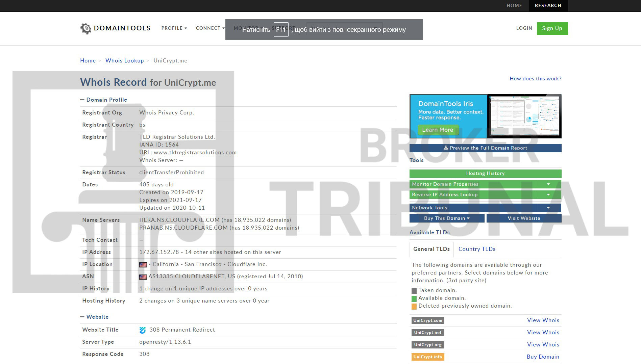Click the www.tldregistrarsolutions.com URL text
The width and height of the screenshot is (641, 364).
tap(195, 153)
